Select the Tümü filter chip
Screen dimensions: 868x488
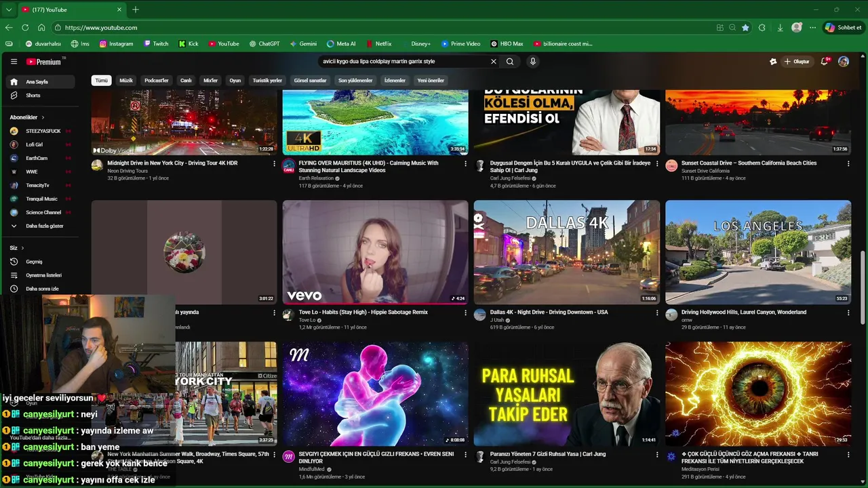(101, 81)
